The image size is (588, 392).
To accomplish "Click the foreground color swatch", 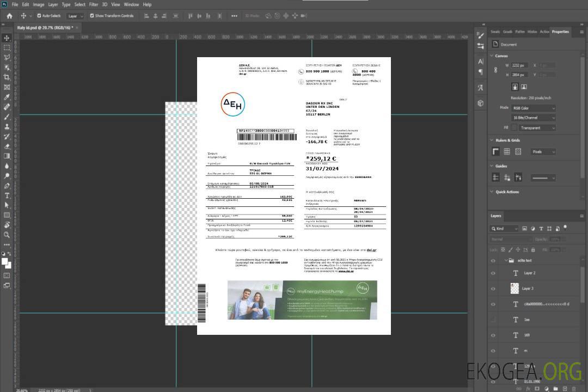I will click(x=5, y=262).
